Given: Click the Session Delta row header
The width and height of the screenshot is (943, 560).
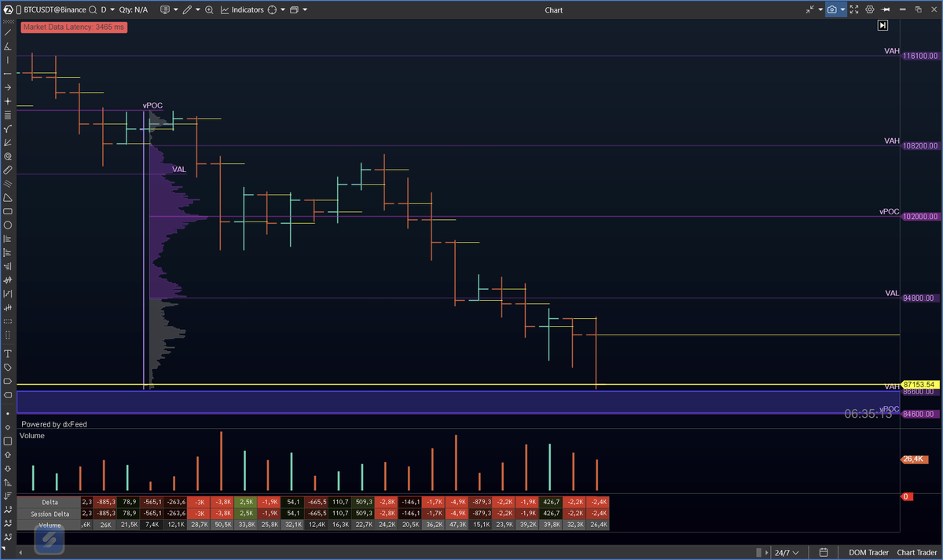Looking at the screenshot, I should [x=50, y=514].
